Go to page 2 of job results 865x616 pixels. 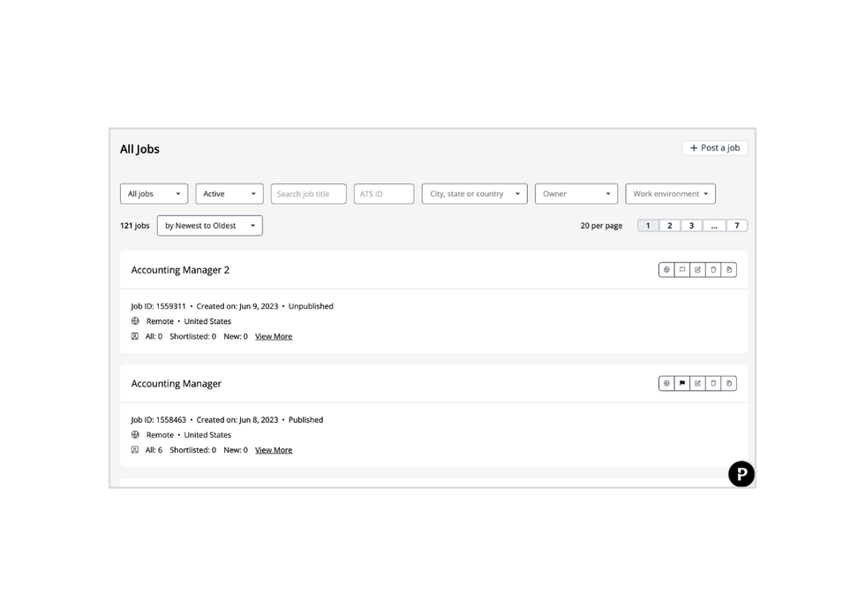click(x=670, y=226)
